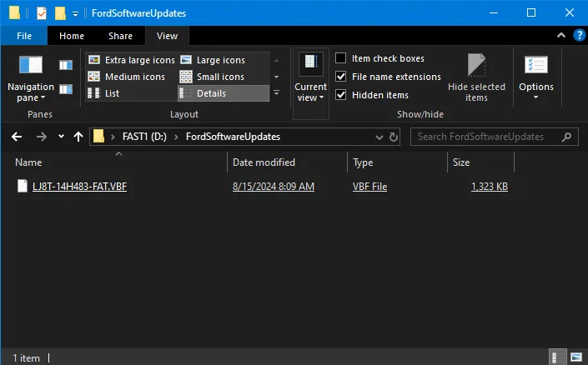588x365 pixels.
Task: Click the search magnifier icon
Action: click(x=566, y=137)
